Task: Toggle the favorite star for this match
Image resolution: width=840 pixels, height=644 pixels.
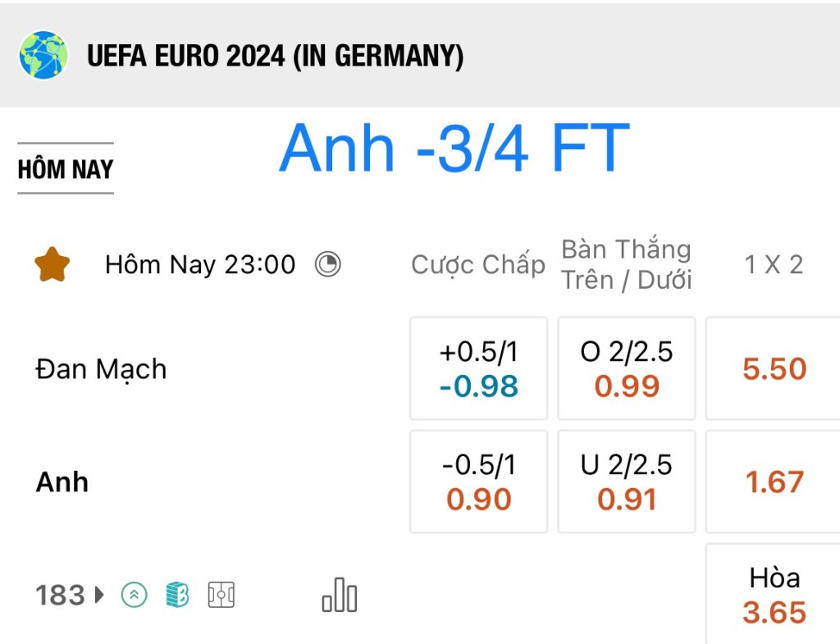Action: (x=52, y=265)
